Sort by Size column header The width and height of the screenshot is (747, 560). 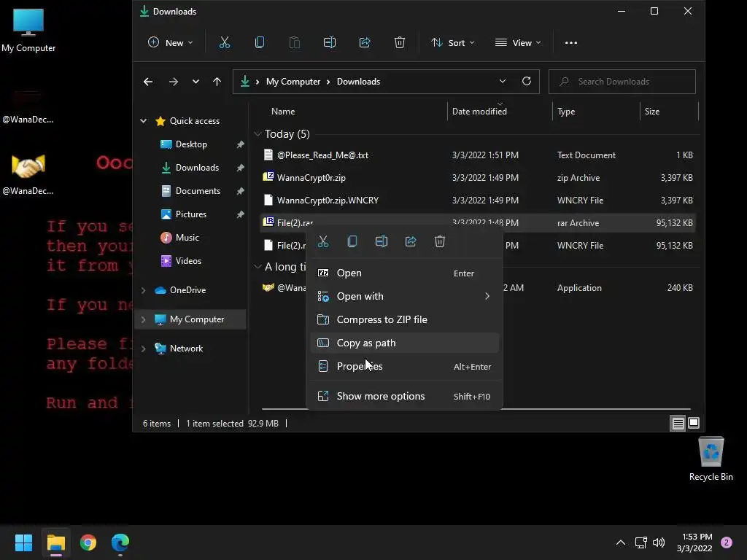tap(651, 112)
